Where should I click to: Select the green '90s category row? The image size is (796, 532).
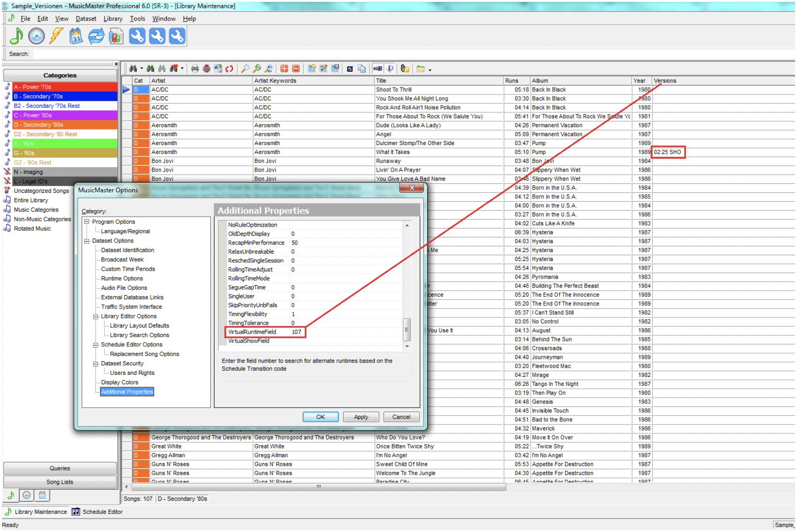click(65, 144)
